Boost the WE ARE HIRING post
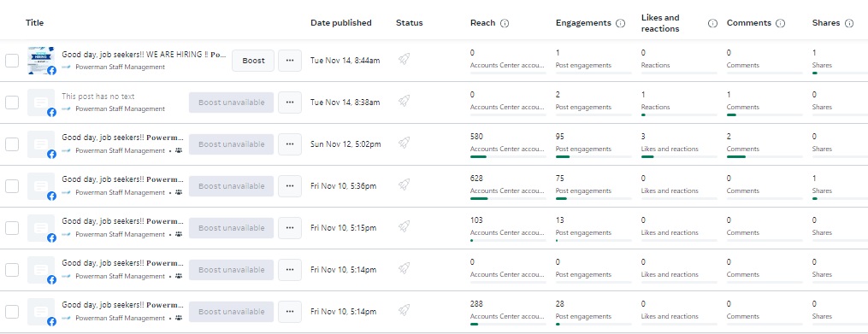Image resolution: width=868 pixels, height=334 pixels. (x=253, y=61)
